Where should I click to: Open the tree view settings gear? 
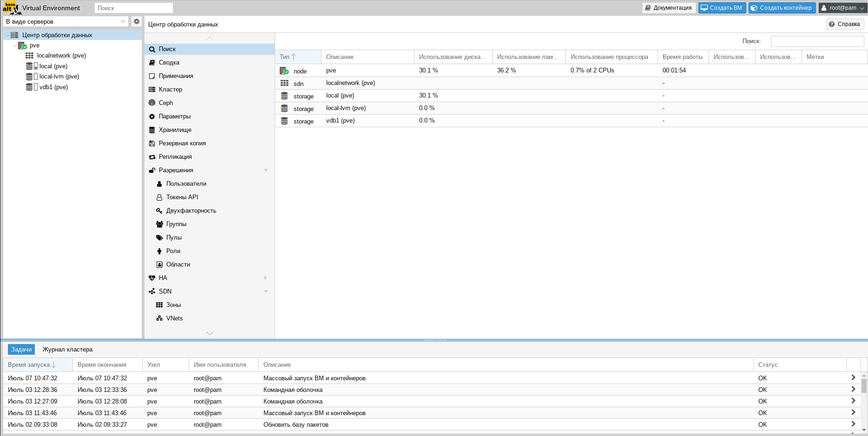click(x=137, y=21)
